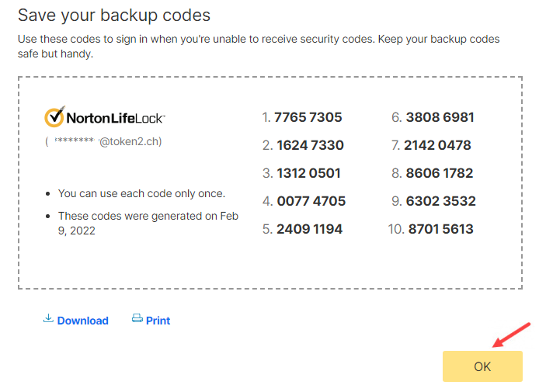Click the NortonLifeLock checkmark logo
Image resolution: width=546 pixels, height=392 pixels.
[x=54, y=117]
